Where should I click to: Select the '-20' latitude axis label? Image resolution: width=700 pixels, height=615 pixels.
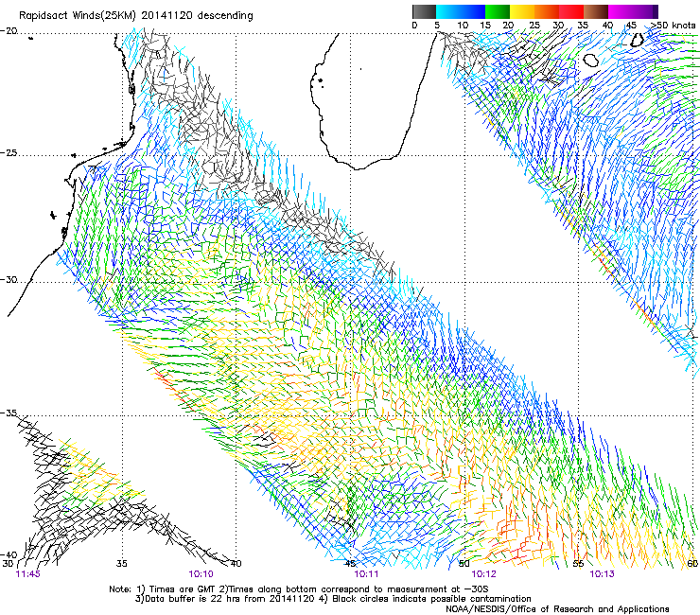[x=9, y=31]
